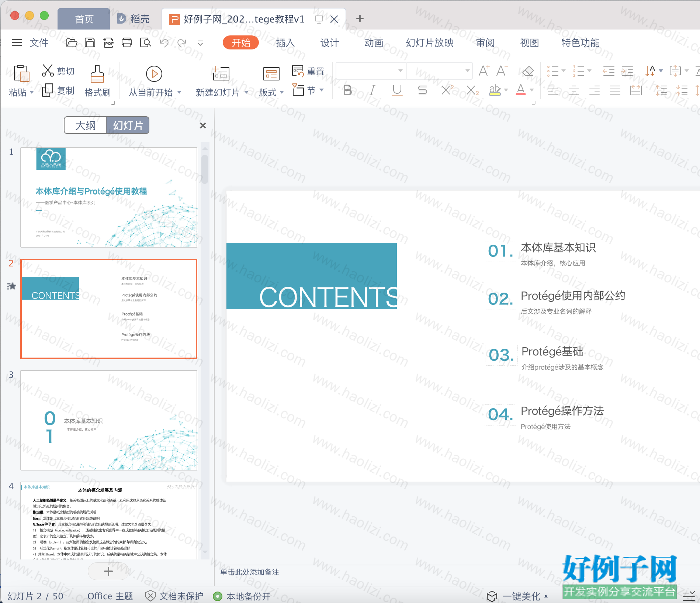Open the 动画 ribbon tab

coord(374,43)
